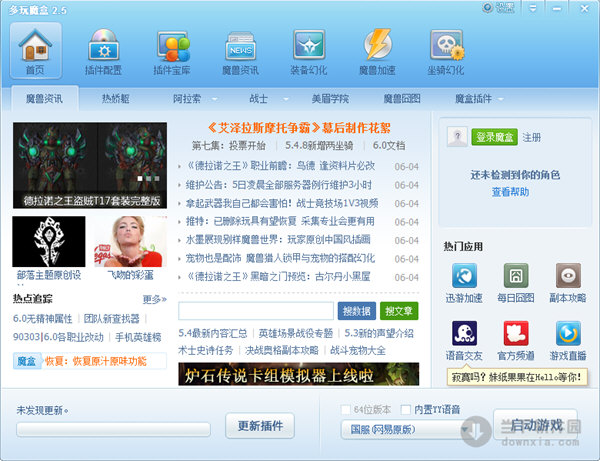The height and width of the screenshot is (461, 600).
Task: Click the green 搜文章 search button
Action: [x=399, y=311]
